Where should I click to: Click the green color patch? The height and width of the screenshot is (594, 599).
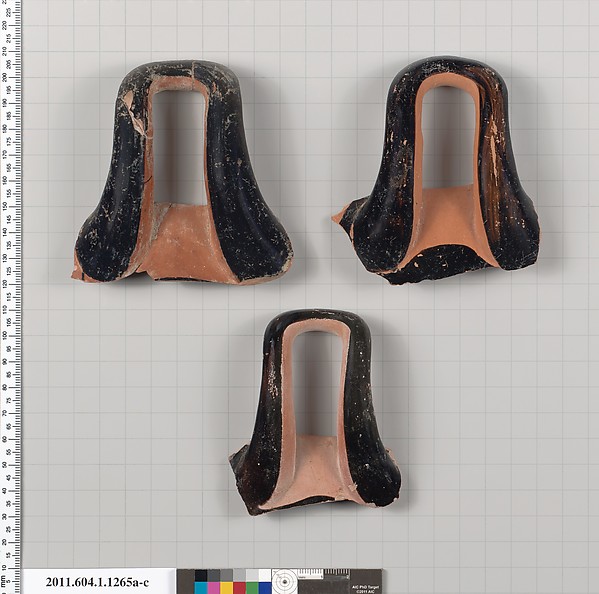coord(252,588)
